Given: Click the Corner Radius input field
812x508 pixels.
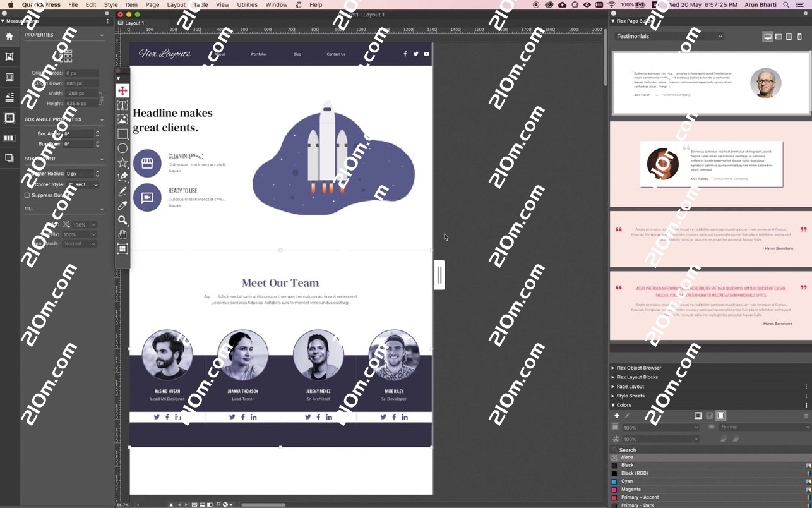Looking at the screenshot, I should click(79, 174).
